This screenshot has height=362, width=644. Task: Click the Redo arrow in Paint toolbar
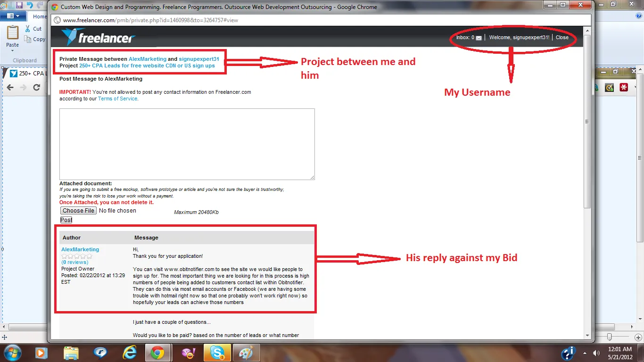tap(39, 5)
